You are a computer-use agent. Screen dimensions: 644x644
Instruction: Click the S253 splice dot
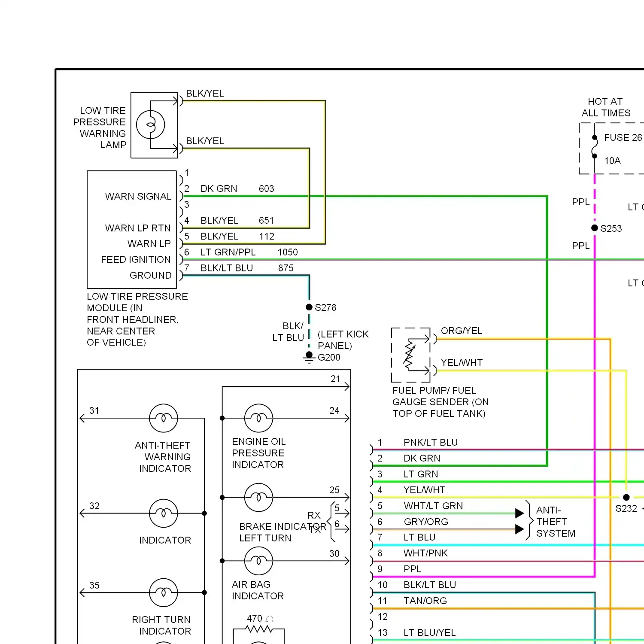(x=595, y=228)
